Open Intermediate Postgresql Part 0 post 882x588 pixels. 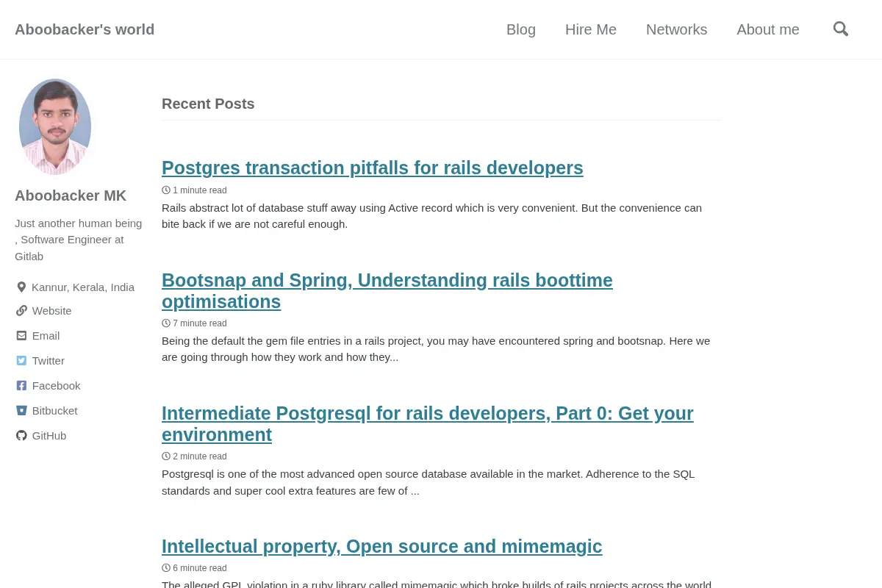(428, 424)
